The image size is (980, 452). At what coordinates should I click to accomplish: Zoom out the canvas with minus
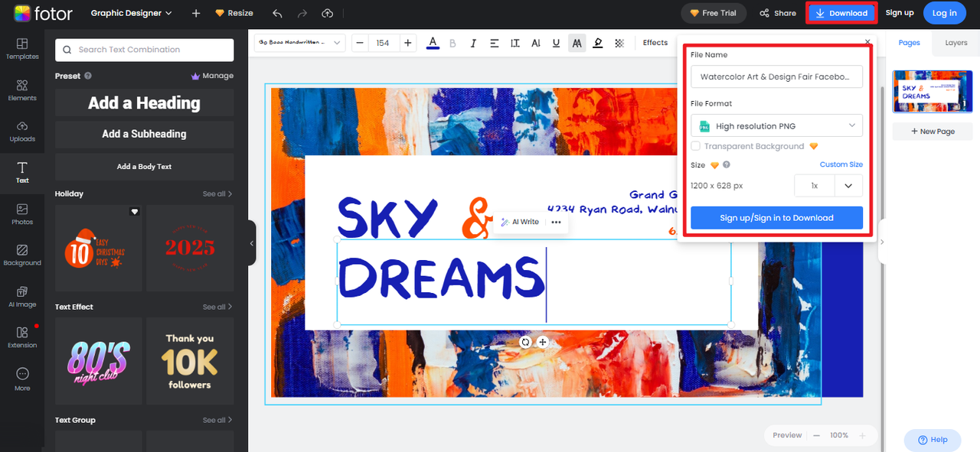click(817, 435)
